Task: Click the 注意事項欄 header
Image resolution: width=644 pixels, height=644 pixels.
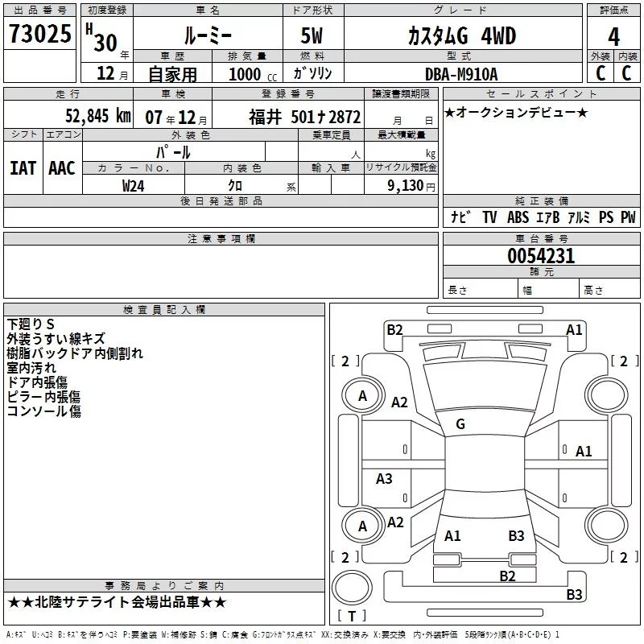Action: (221, 238)
